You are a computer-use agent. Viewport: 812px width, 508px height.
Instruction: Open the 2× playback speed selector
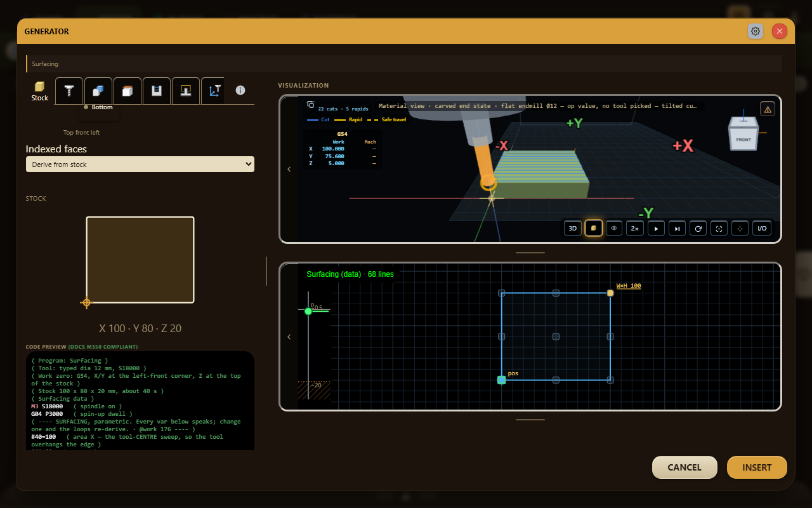tap(635, 228)
